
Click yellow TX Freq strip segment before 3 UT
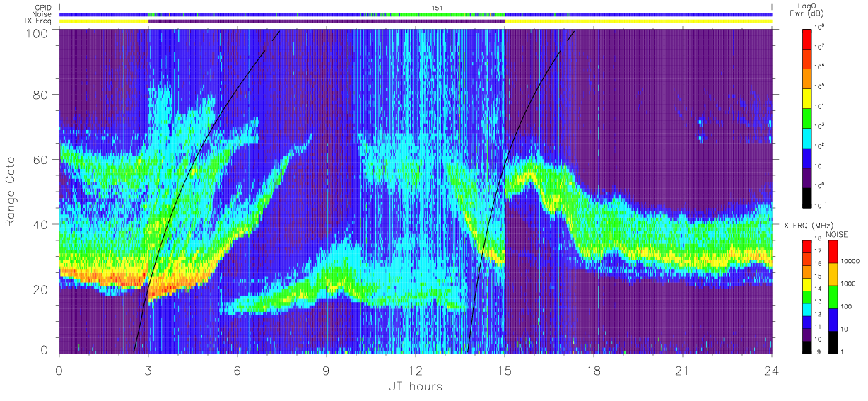pyautogui.click(x=104, y=21)
